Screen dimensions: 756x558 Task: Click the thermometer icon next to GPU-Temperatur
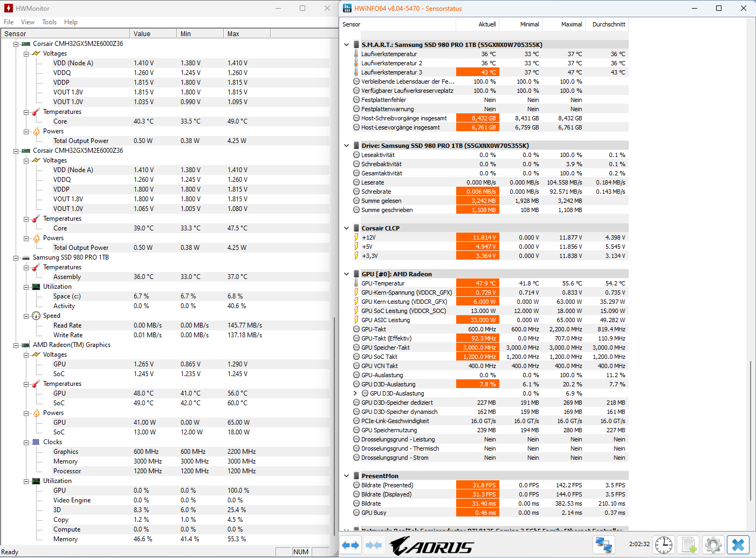(356, 283)
